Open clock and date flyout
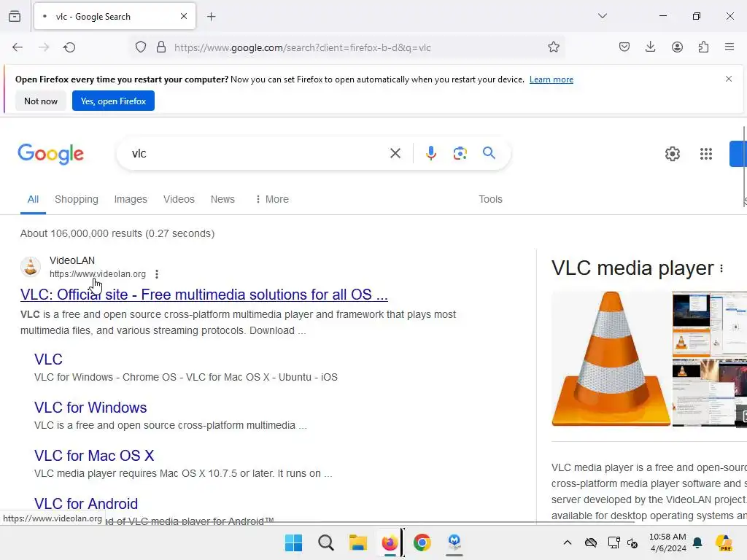Screen dimensions: 747x560 pyautogui.click(x=667, y=542)
